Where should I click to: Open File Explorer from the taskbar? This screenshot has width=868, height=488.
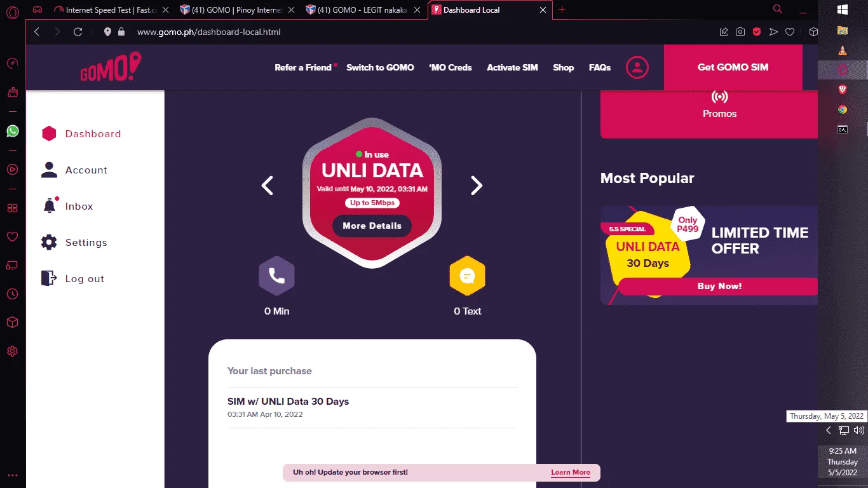click(x=843, y=30)
